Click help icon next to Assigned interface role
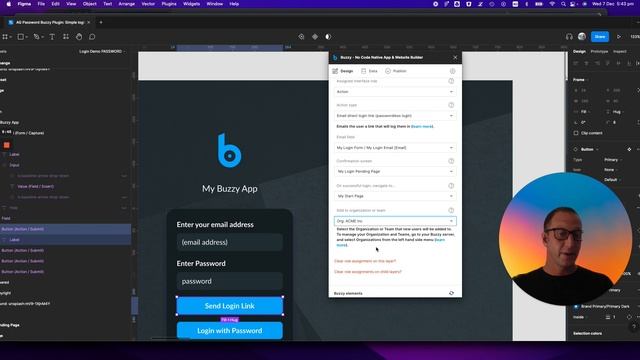The width and height of the screenshot is (640, 360). (451, 81)
